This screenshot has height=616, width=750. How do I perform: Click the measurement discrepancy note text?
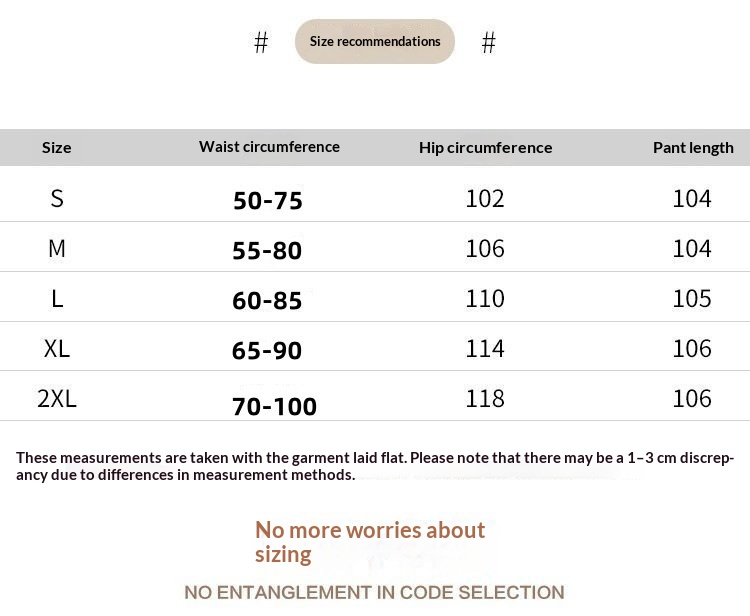[375, 466]
